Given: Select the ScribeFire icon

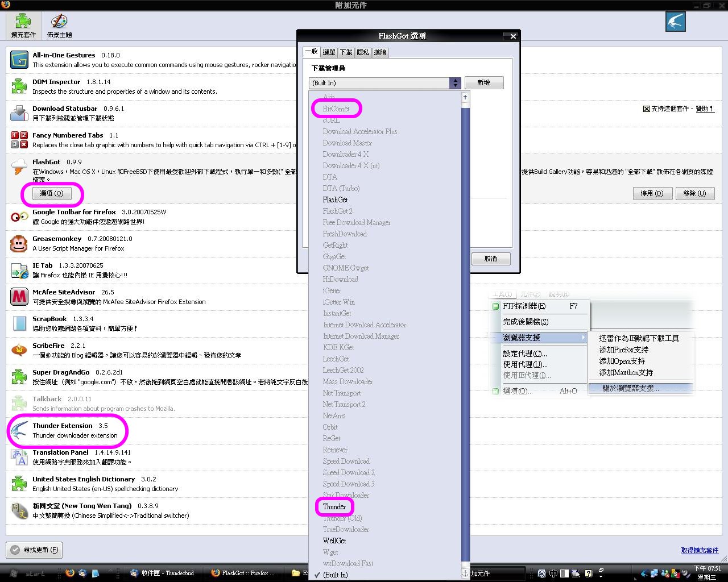Looking at the screenshot, I should tap(19, 350).
